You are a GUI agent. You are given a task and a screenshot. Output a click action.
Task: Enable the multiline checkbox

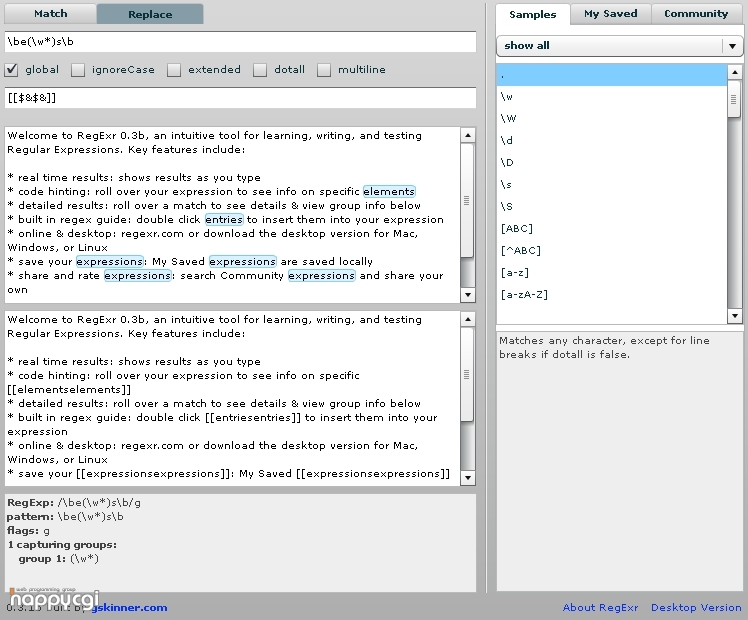click(x=324, y=70)
